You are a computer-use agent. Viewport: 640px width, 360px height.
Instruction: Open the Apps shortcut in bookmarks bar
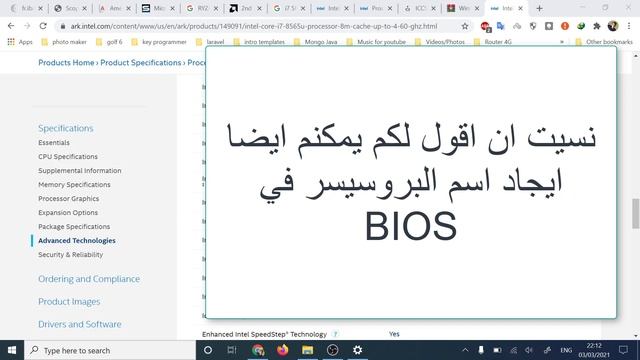click(x=20, y=42)
